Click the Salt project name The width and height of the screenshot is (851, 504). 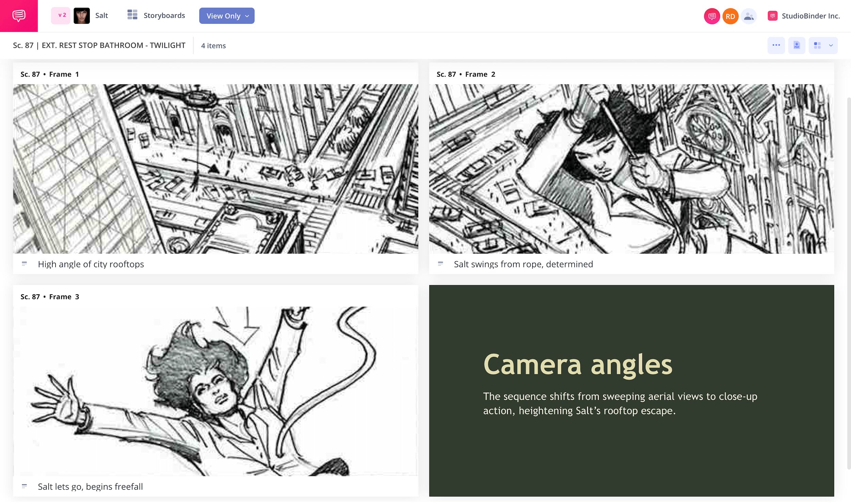coord(101,15)
